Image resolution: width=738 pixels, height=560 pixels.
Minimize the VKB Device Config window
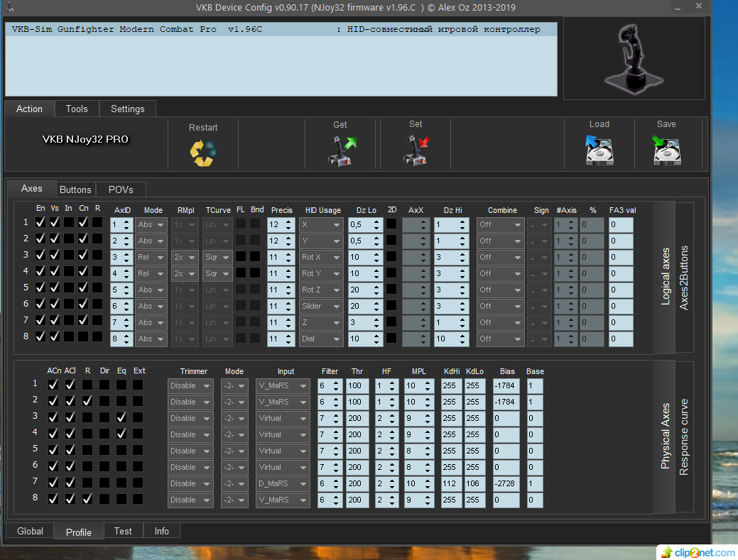(678, 8)
